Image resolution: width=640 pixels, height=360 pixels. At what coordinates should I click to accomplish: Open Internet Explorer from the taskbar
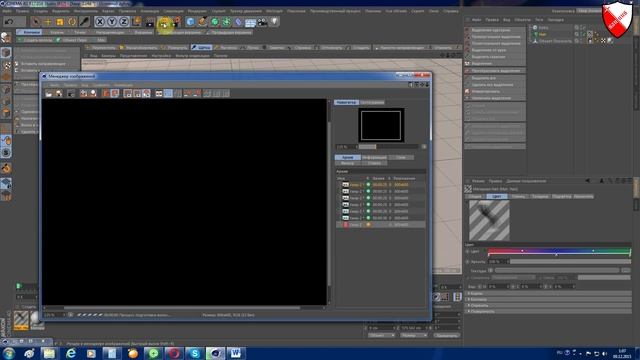(71, 353)
